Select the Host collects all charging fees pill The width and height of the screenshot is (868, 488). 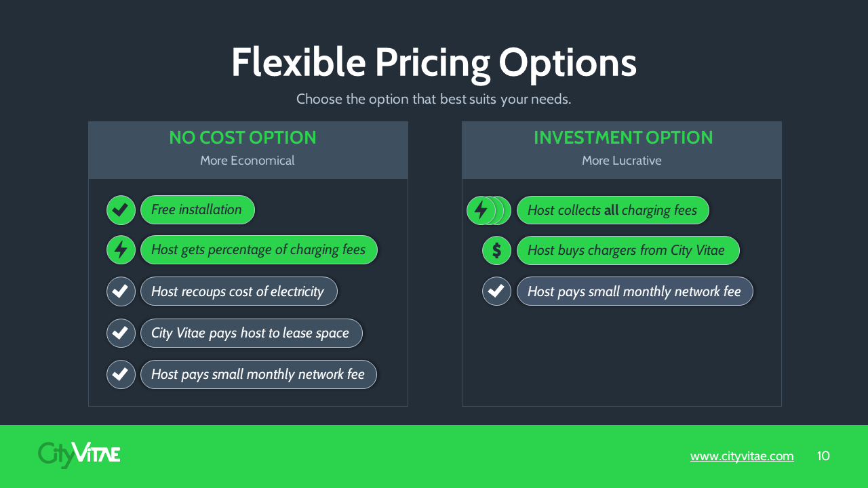click(x=613, y=210)
